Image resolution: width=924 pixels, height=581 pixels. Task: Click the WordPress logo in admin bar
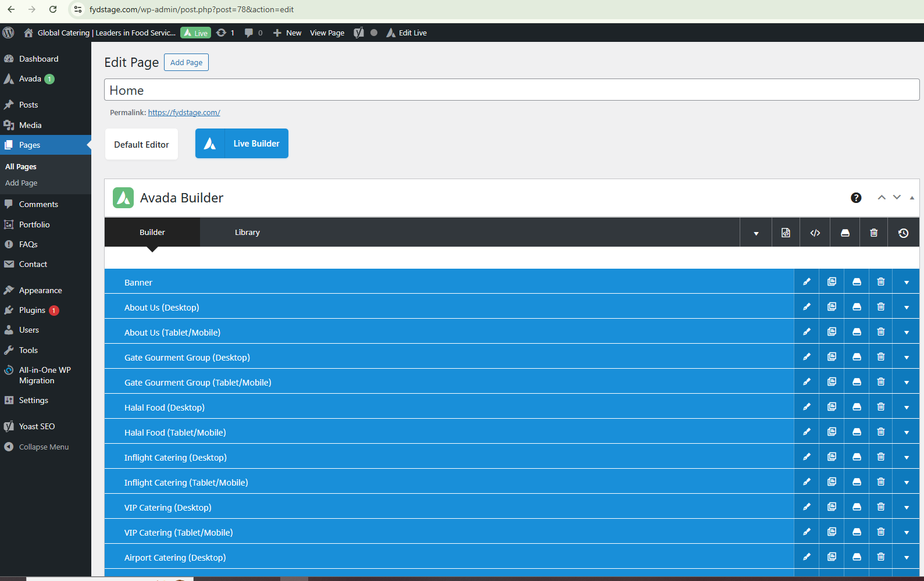click(9, 33)
